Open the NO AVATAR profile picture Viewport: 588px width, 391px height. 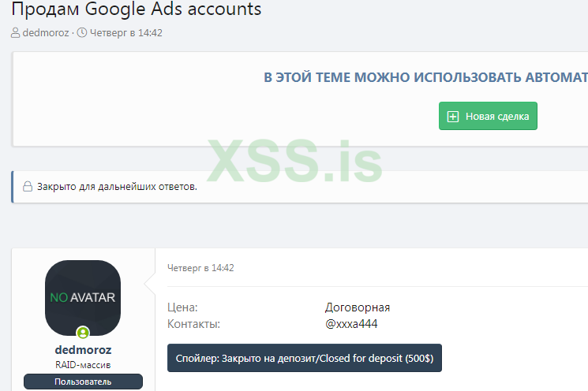(x=83, y=298)
